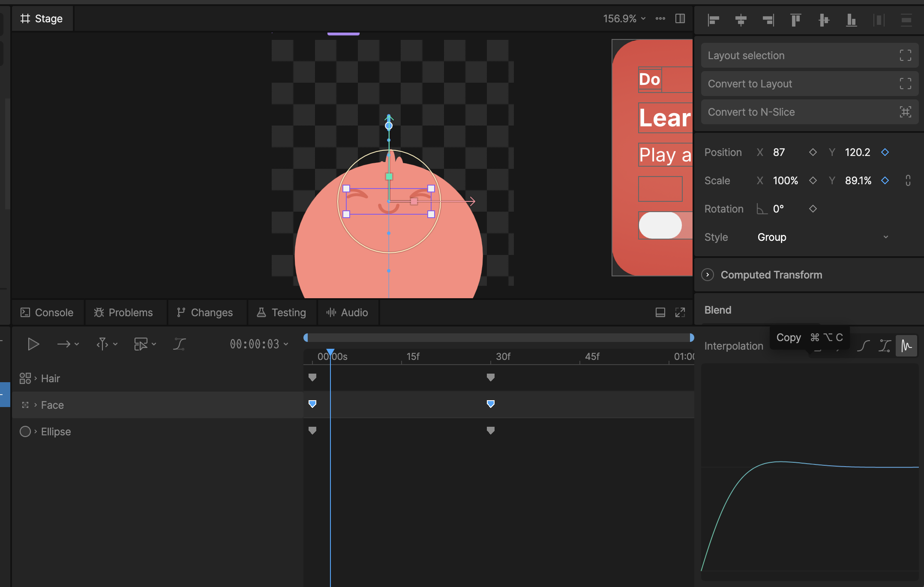Expand the timeline panel to fullscreen
The height and width of the screenshot is (587, 924).
click(680, 312)
